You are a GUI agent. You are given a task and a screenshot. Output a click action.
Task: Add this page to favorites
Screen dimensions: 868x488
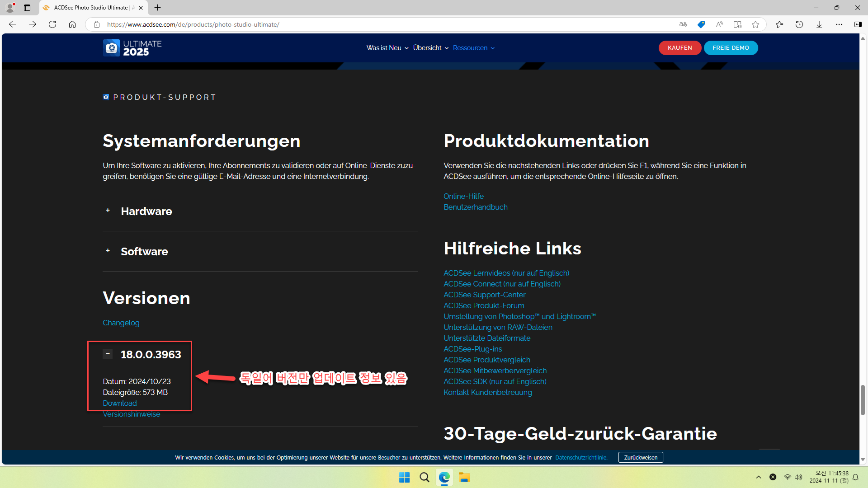pyautogui.click(x=755, y=24)
